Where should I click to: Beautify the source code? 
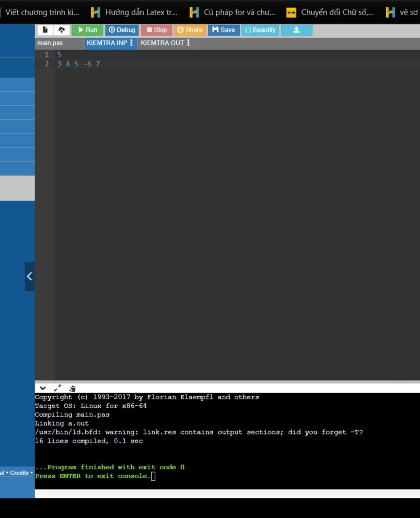click(x=260, y=30)
